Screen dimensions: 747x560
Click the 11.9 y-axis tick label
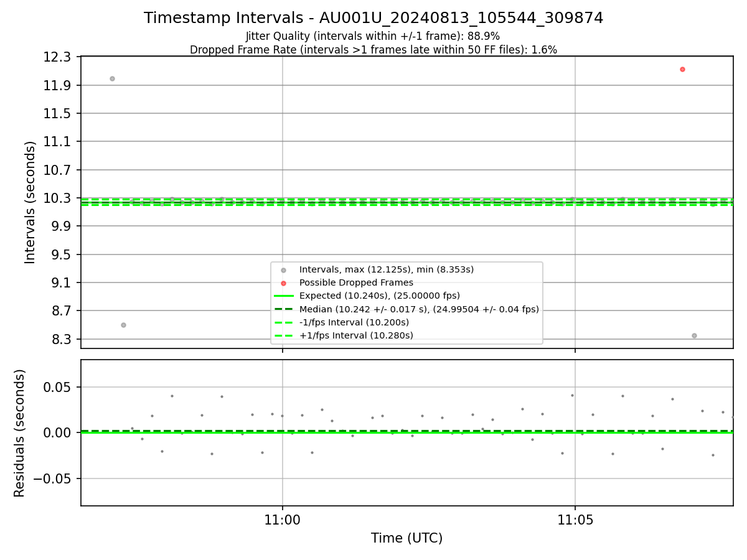[57, 85]
